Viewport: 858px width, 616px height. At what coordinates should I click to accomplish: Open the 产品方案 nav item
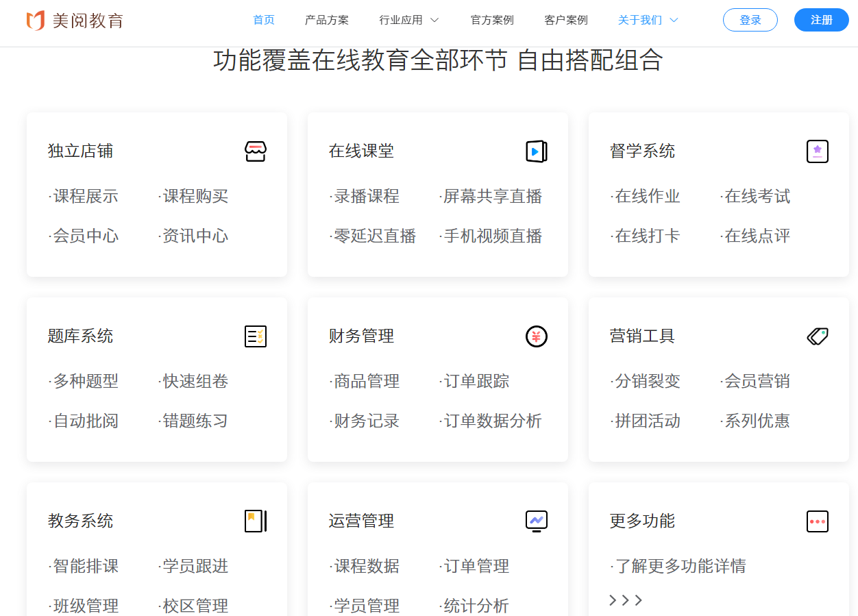(x=327, y=21)
